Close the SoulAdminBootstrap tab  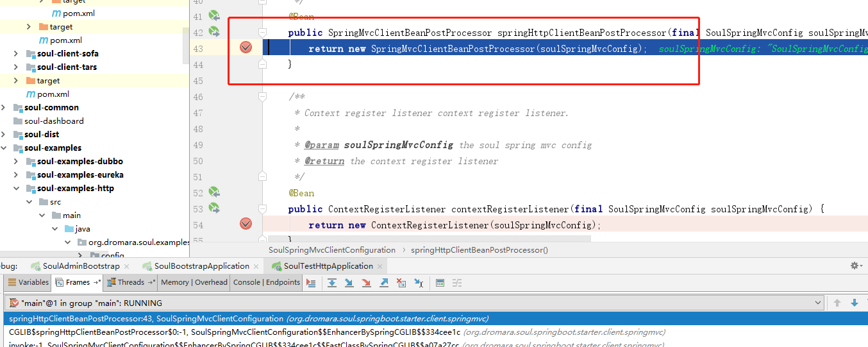[x=126, y=266]
